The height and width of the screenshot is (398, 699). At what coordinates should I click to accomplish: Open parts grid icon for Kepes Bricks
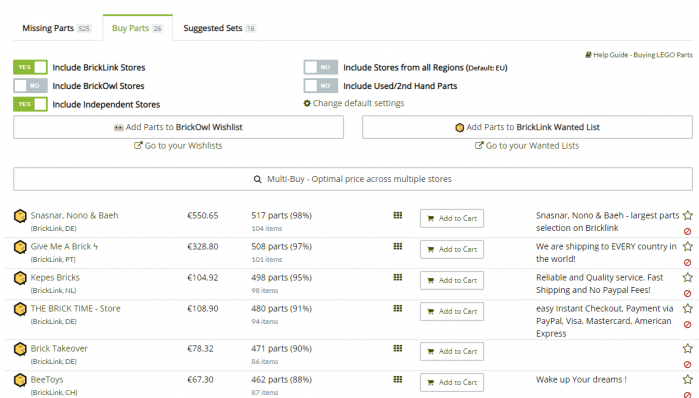398,277
